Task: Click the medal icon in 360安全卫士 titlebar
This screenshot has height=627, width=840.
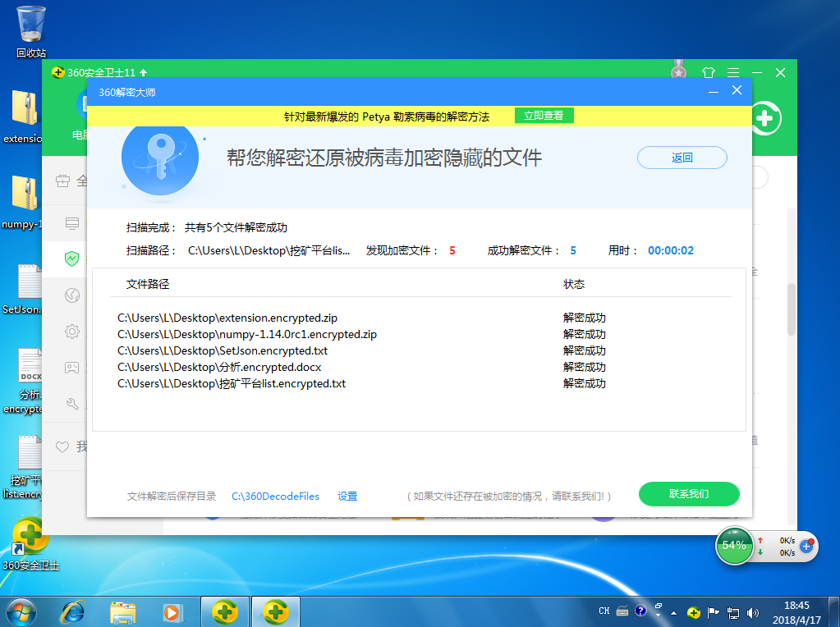Action: 679,70
